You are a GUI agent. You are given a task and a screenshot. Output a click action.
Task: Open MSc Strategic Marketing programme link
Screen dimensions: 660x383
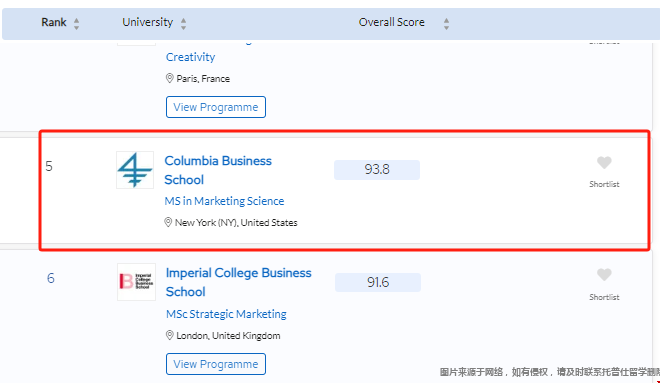[x=226, y=314]
